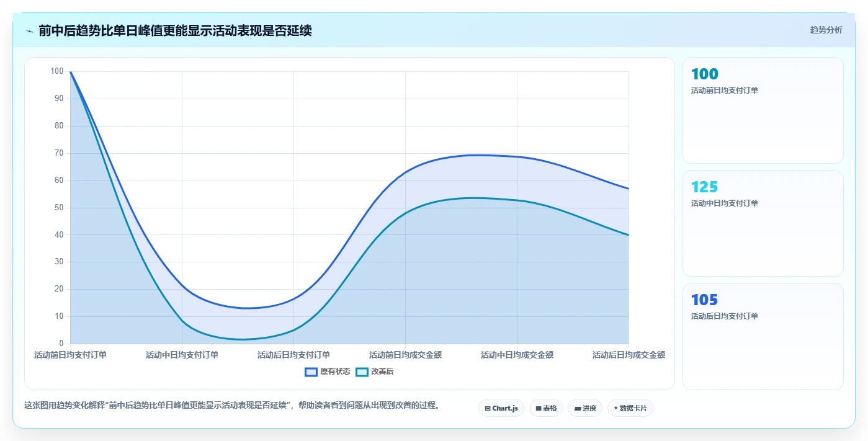
Task: Click the 0 y-axis tick label
Action: tap(61, 343)
